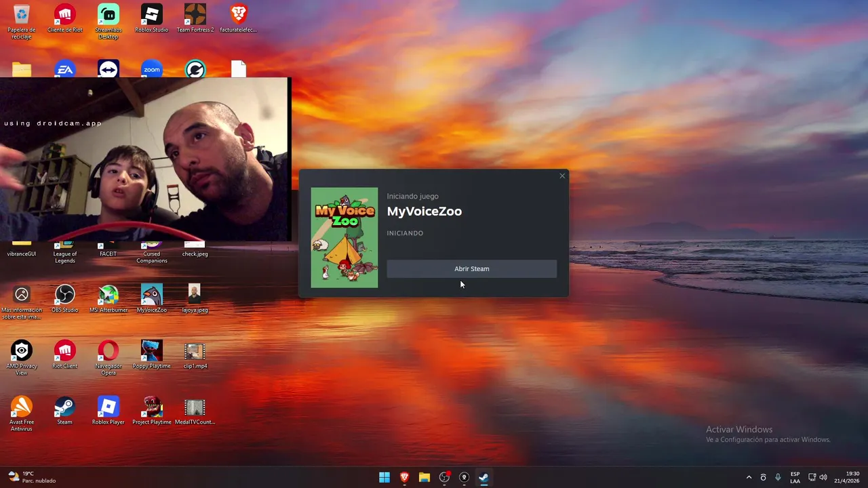This screenshot has height=488, width=868.
Task: Select the Project Playtime shortcut
Action: tap(152, 411)
